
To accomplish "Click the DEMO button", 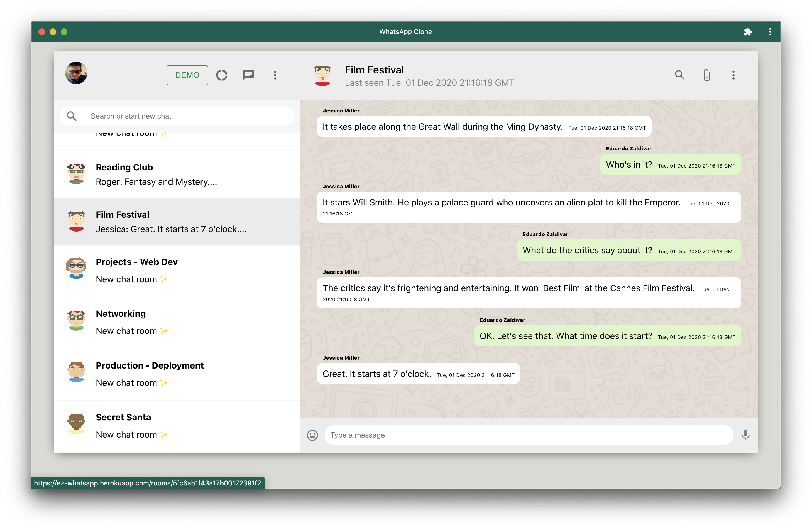I will pos(187,75).
